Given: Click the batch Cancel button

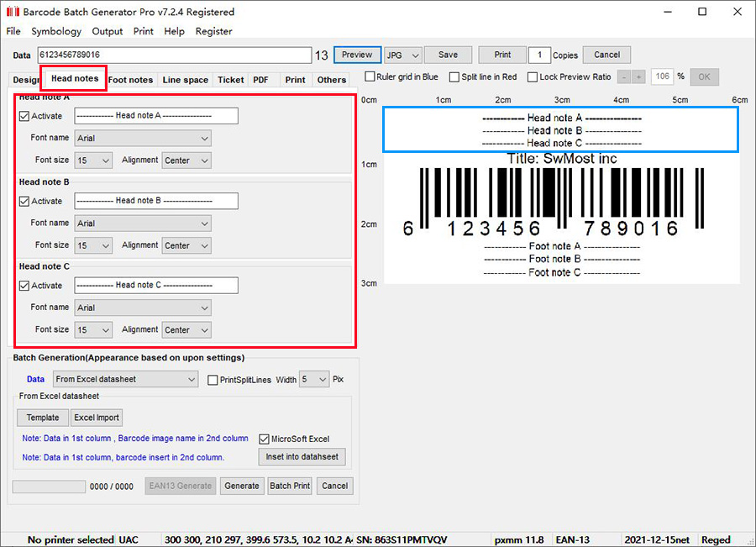Looking at the screenshot, I should tap(334, 486).
